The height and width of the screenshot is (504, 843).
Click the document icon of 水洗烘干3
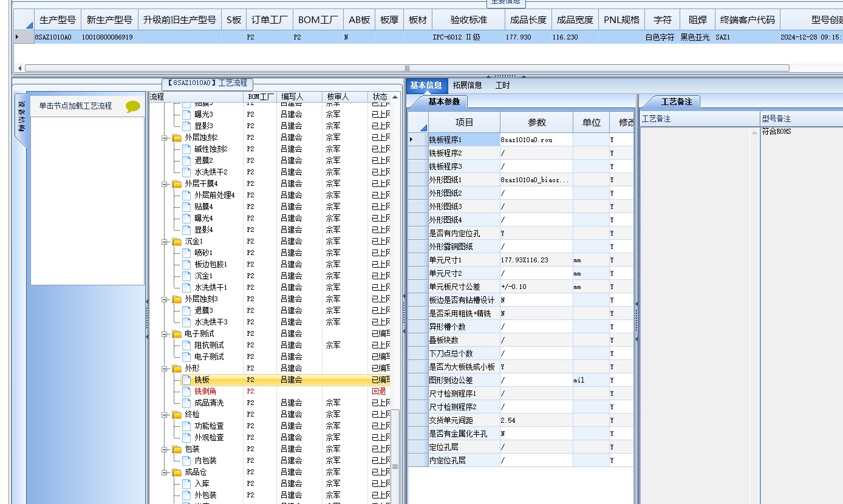point(186,322)
